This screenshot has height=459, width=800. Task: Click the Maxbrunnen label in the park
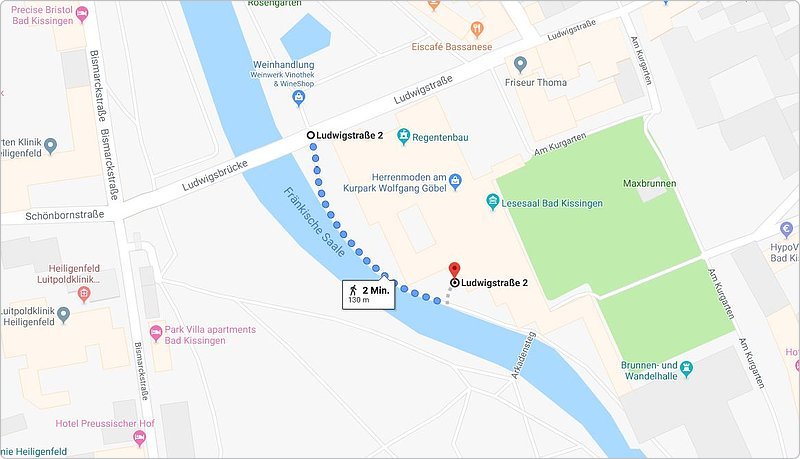tap(649, 183)
